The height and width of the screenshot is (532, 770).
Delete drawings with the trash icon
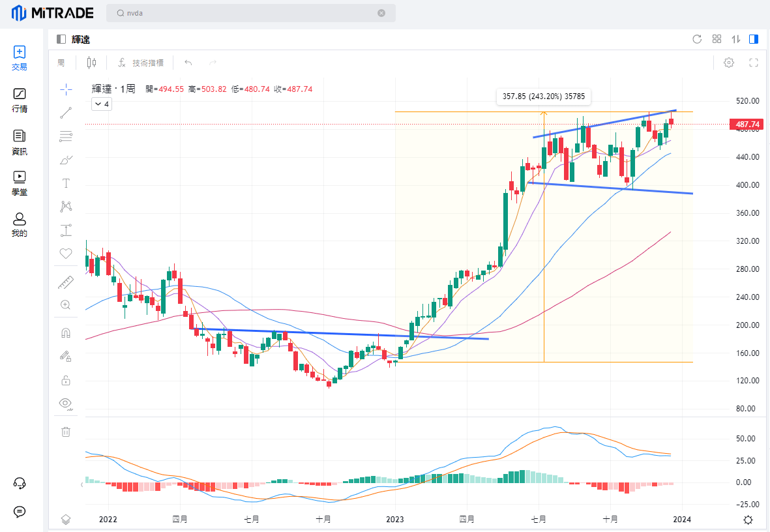(66, 432)
